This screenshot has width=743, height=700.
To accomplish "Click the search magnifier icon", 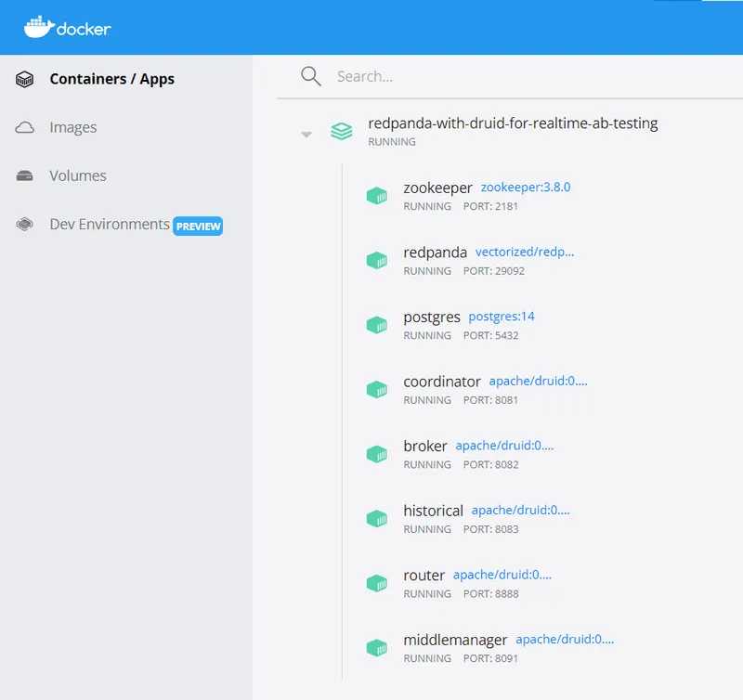I will (x=310, y=75).
